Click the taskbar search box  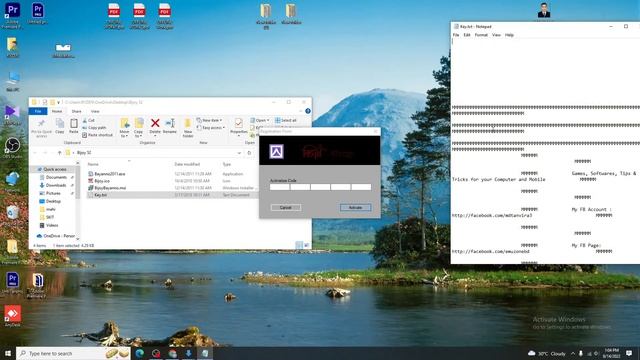(73, 353)
